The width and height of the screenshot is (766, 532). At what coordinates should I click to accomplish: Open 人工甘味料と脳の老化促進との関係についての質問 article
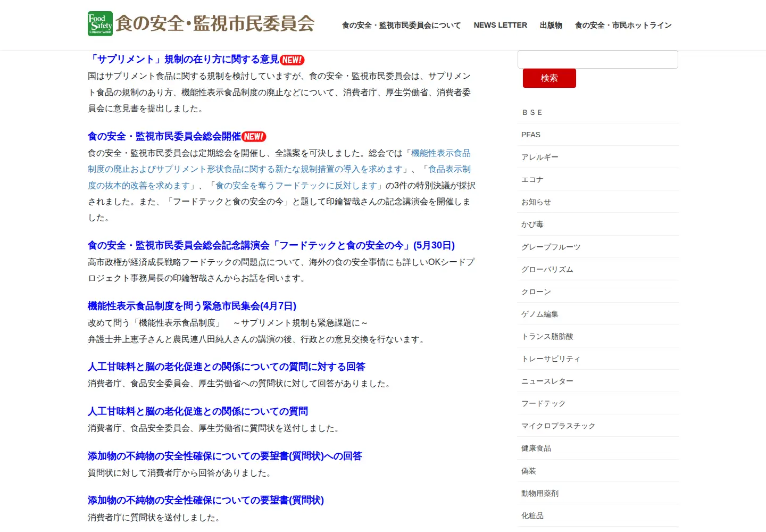point(198,411)
